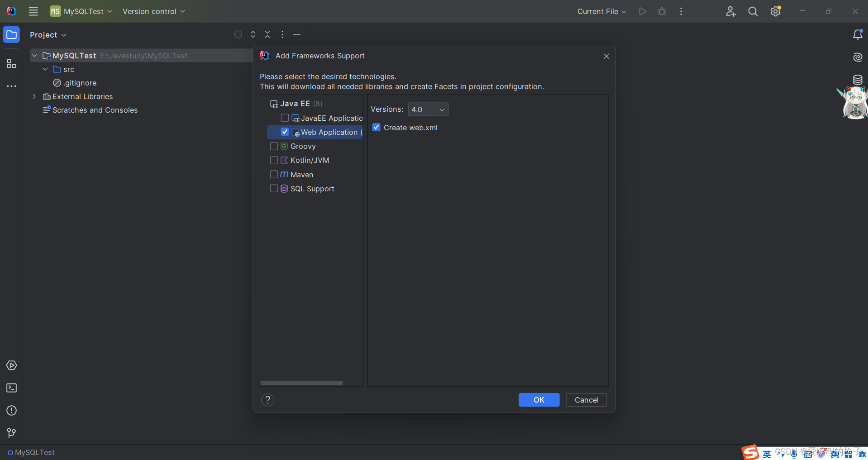Select the SQL Support row label

coord(312,189)
